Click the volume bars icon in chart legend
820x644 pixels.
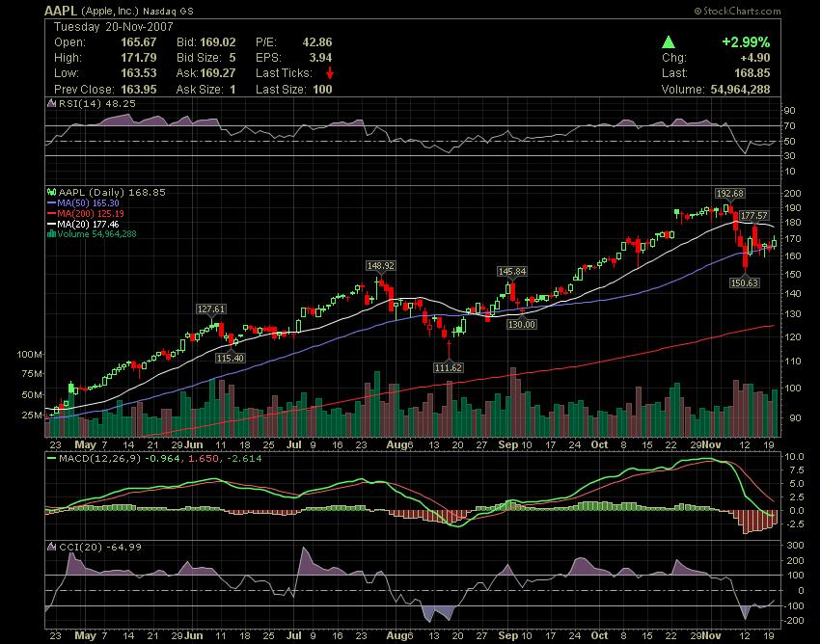point(51,234)
